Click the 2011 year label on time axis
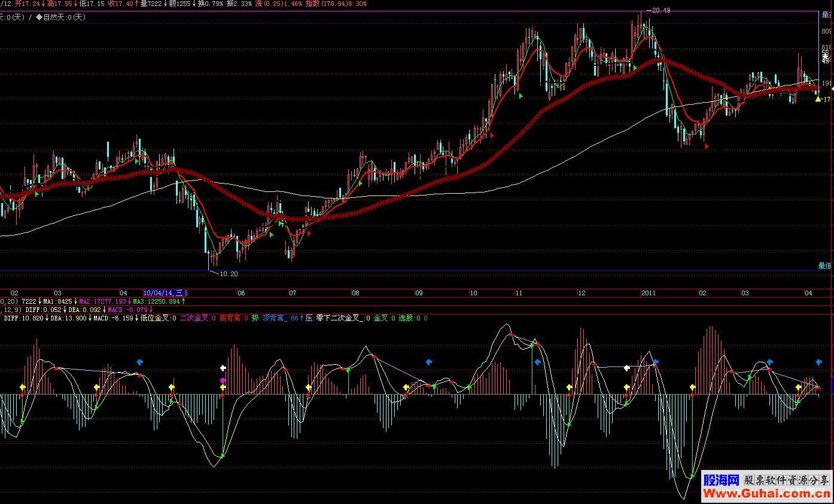 [649, 293]
